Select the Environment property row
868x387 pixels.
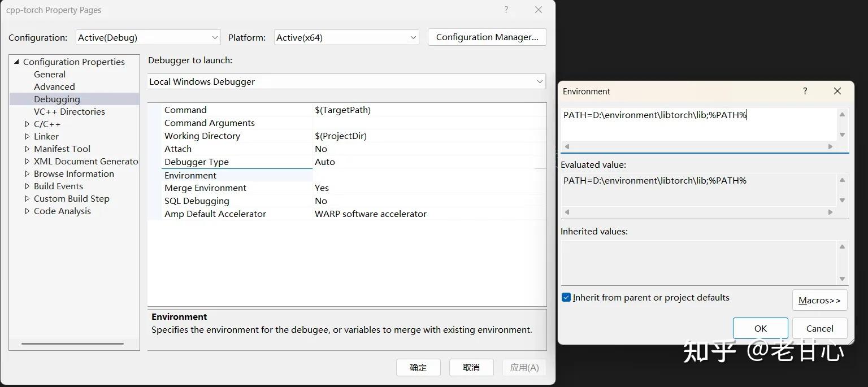coord(190,175)
